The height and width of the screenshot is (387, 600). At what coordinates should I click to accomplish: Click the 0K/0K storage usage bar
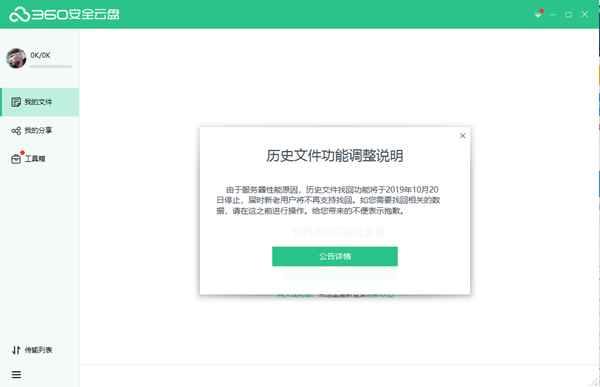(51, 67)
